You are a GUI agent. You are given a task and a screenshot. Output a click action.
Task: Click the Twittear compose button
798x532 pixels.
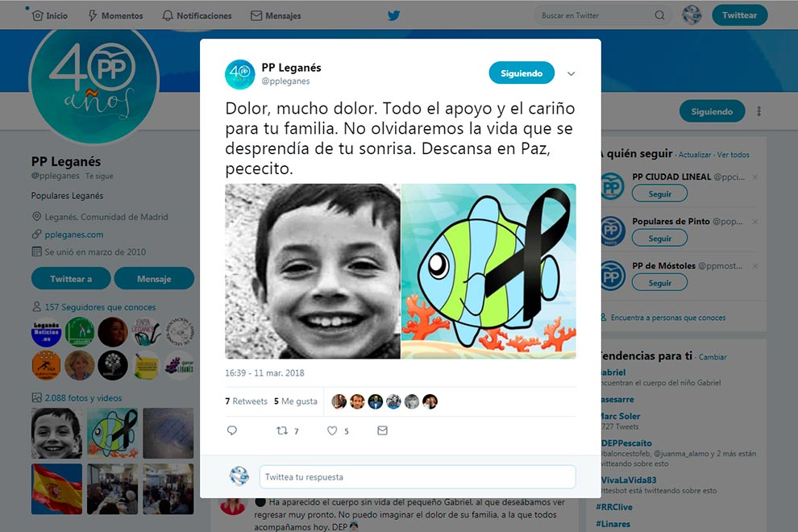[x=739, y=15]
